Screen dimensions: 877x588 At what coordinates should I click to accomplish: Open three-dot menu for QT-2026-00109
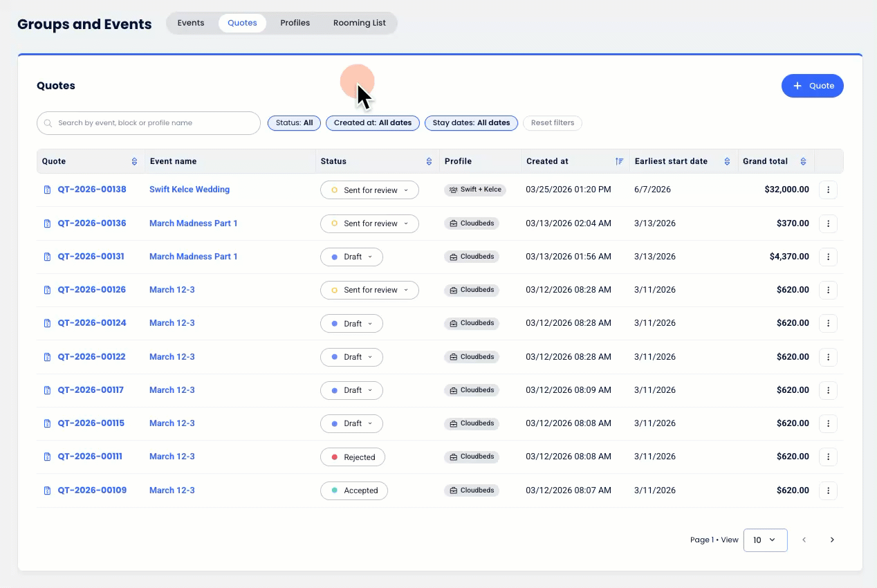click(828, 490)
